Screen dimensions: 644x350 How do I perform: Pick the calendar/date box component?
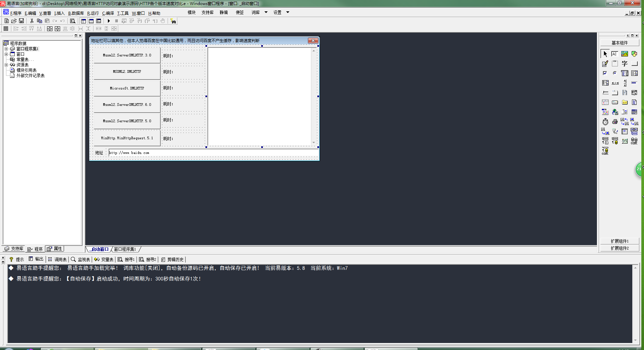[x=605, y=102]
